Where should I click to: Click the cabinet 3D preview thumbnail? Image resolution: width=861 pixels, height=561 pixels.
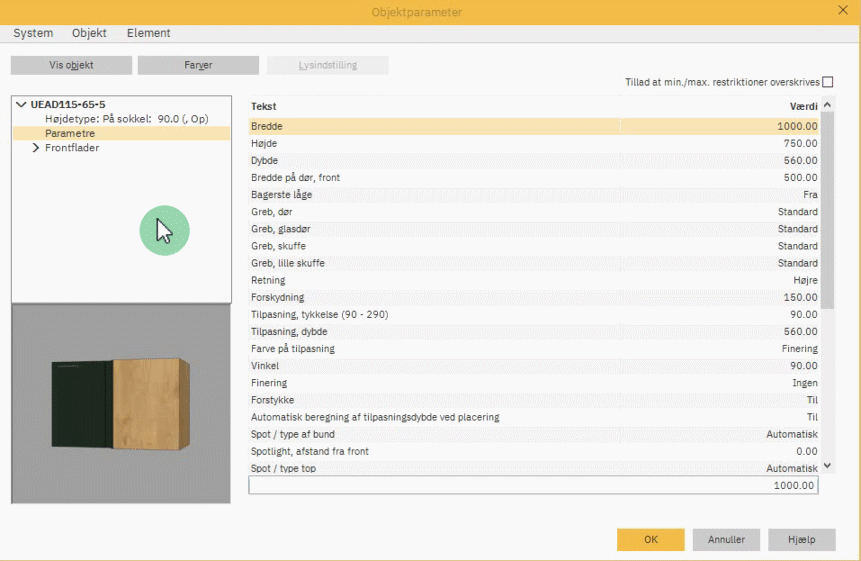pos(121,404)
